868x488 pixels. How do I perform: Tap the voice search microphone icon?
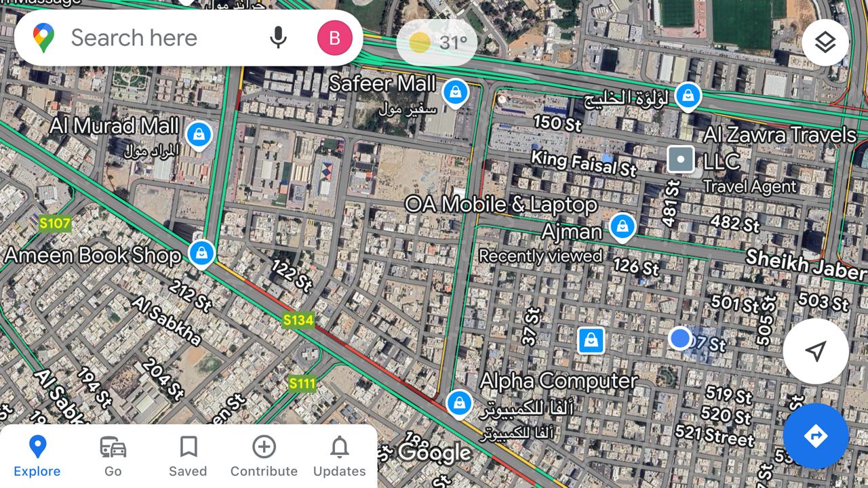tap(278, 38)
